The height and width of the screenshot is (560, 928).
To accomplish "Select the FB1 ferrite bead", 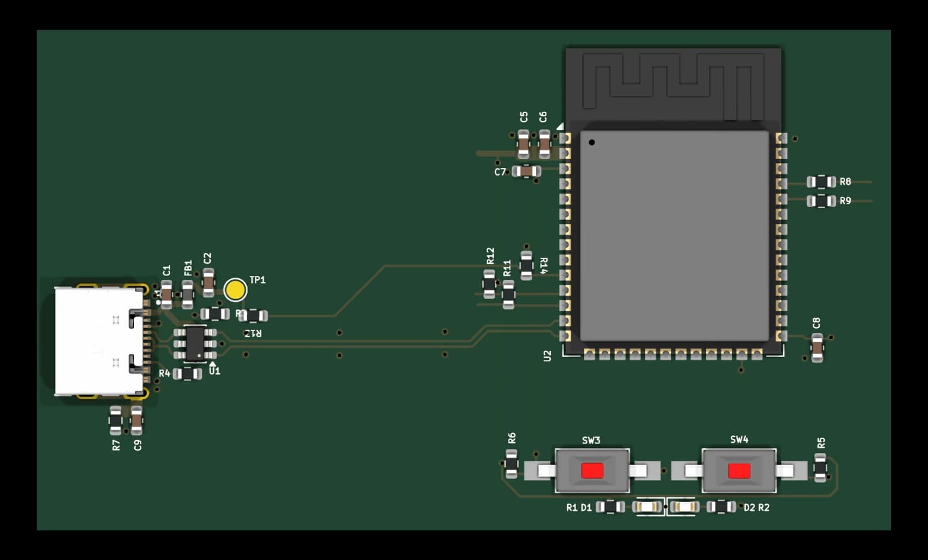I will coord(187,294).
